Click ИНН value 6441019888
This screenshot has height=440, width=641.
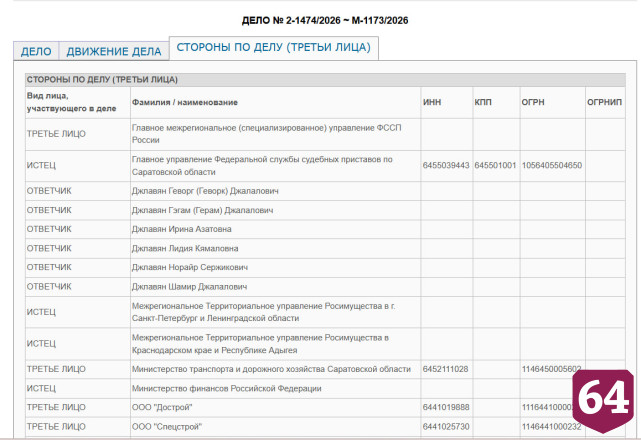tap(446, 408)
